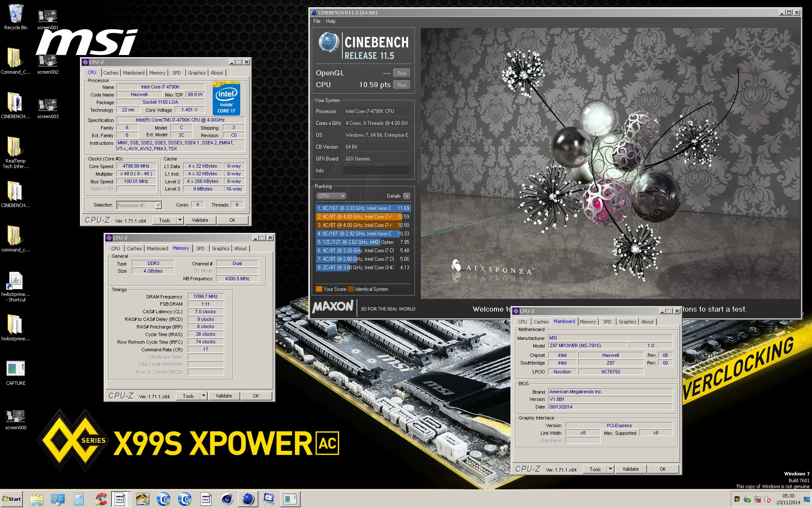This screenshot has height=508, width=812.
Task: Switch to the CINEBENCH taskbar button
Action: [x=248, y=500]
